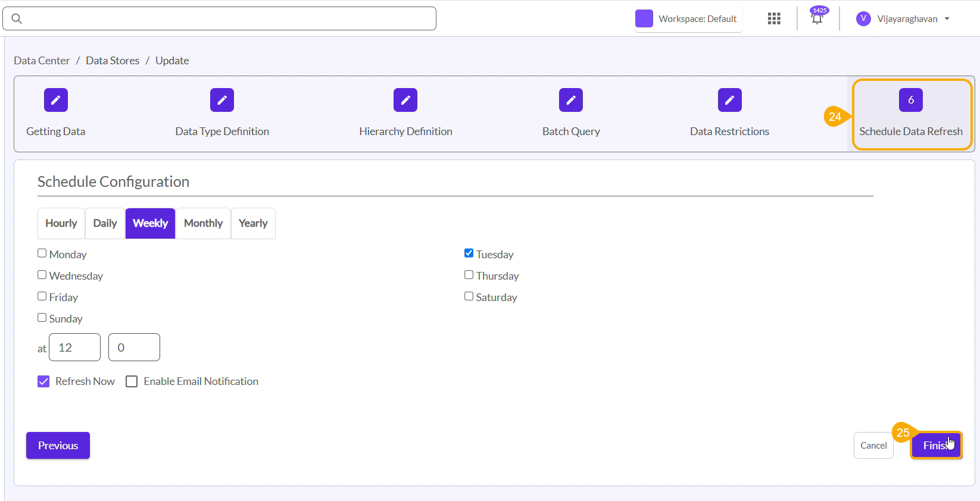The height and width of the screenshot is (501, 980).
Task: Toggle the Refresh Now checkbox
Action: click(43, 381)
